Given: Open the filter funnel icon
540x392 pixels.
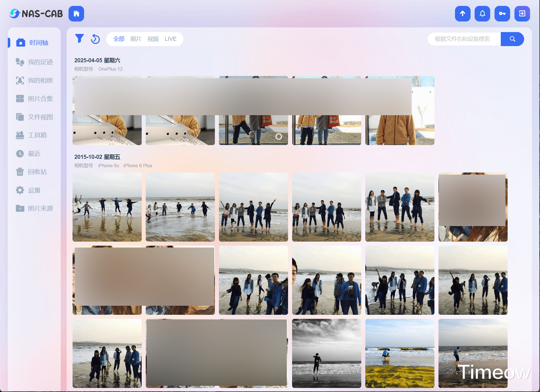Looking at the screenshot, I should coord(79,39).
